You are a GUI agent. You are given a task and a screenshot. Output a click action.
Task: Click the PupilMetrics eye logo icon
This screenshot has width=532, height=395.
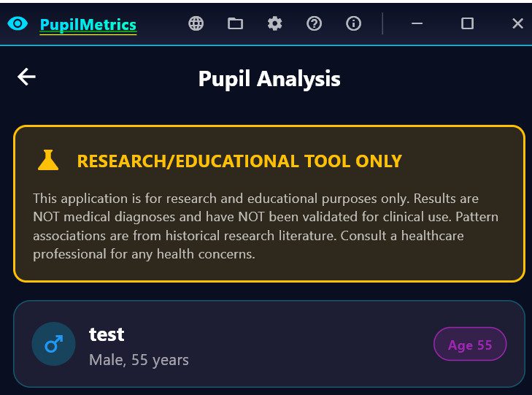[18, 24]
